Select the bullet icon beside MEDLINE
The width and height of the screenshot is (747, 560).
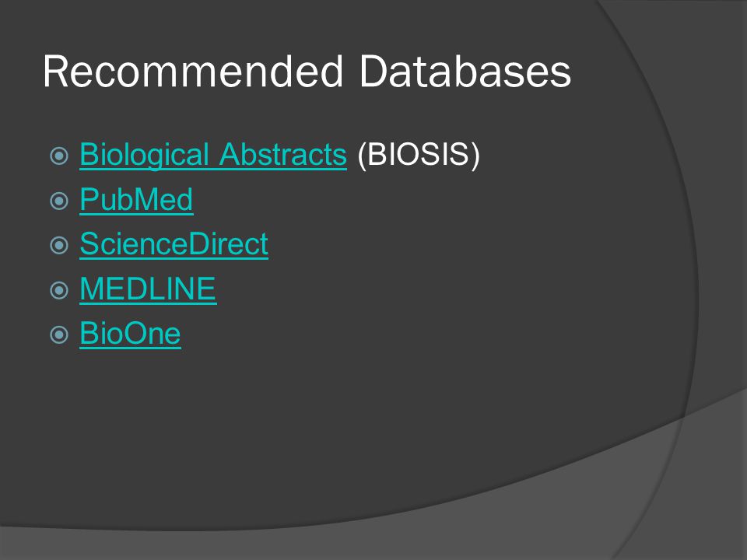59,290
